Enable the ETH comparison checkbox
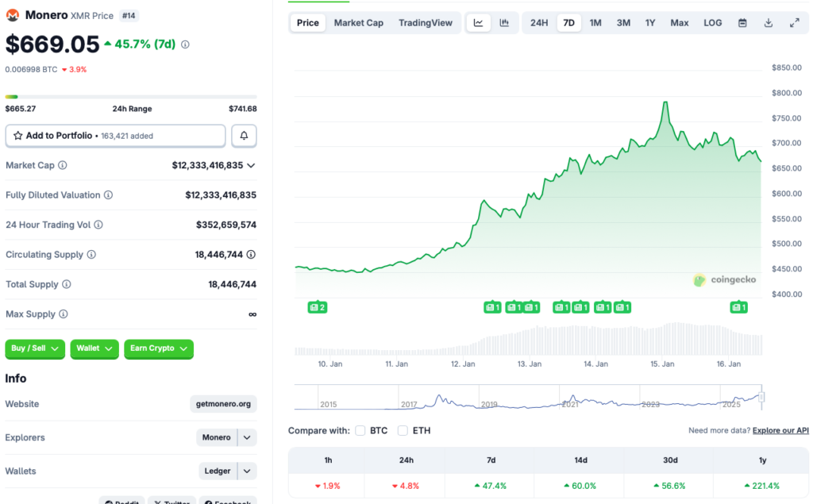The width and height of the screenshot is (813, 504). coord(401,430)
